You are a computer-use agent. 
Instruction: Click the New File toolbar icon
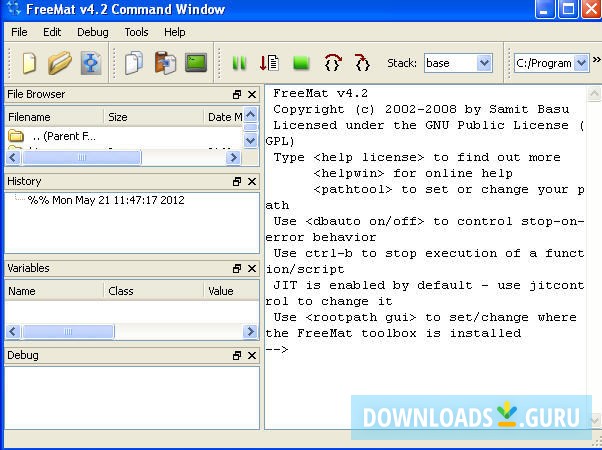tap(30, 63)
